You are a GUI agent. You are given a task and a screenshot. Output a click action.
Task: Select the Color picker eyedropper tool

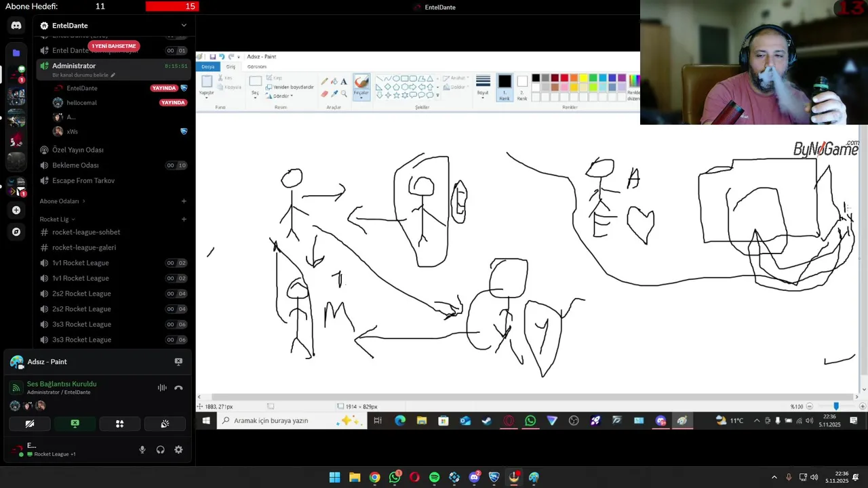(x=334, y=94)
